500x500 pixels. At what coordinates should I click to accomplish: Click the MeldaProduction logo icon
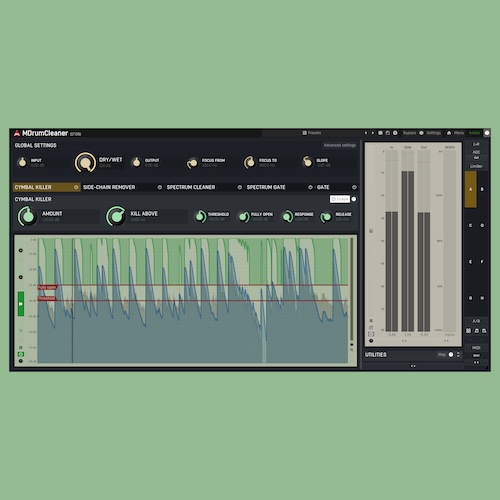click(17, 133)
